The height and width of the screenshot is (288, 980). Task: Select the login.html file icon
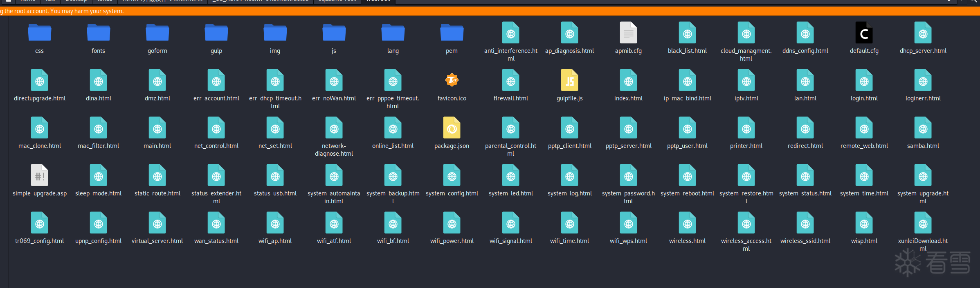864,80
